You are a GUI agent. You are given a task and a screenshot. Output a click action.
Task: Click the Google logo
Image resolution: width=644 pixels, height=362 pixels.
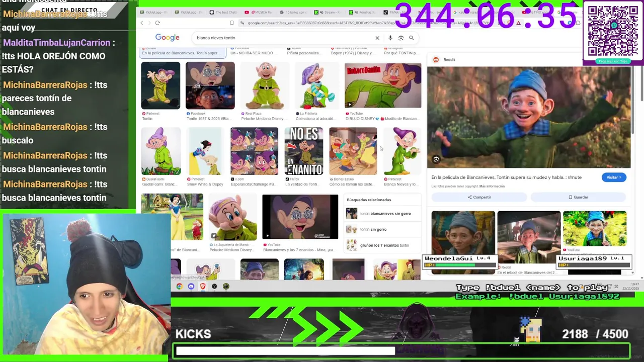point(167,38)
